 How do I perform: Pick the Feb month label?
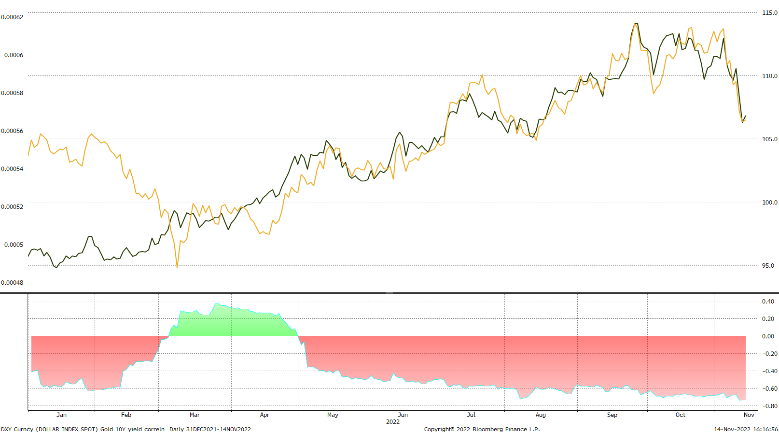coord(126,415)
